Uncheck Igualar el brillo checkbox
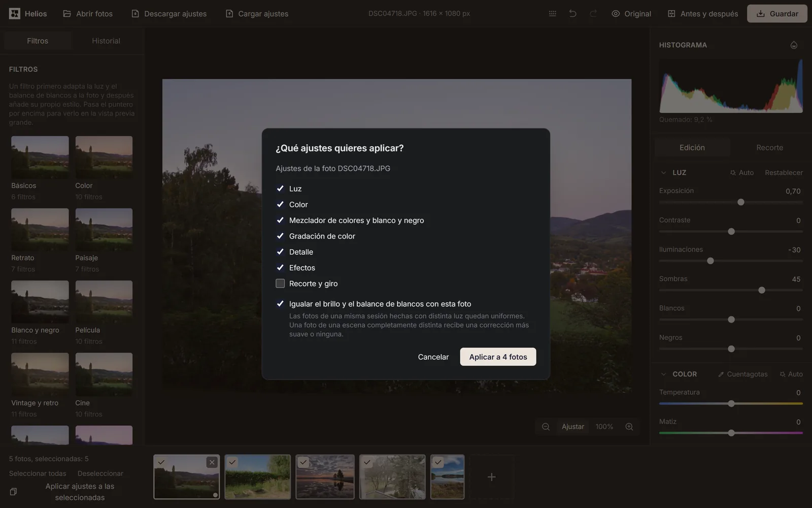This screenshot has width=812, height=508. [280, 304]
